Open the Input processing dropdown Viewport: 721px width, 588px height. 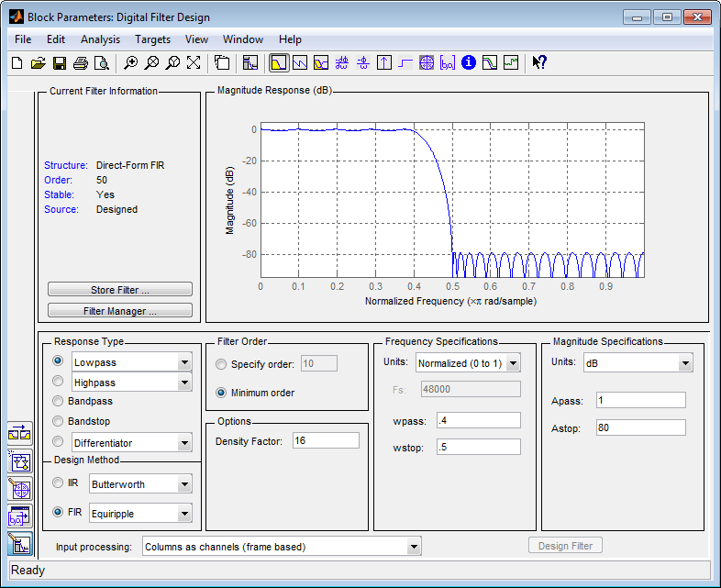(x=414, y=547)
